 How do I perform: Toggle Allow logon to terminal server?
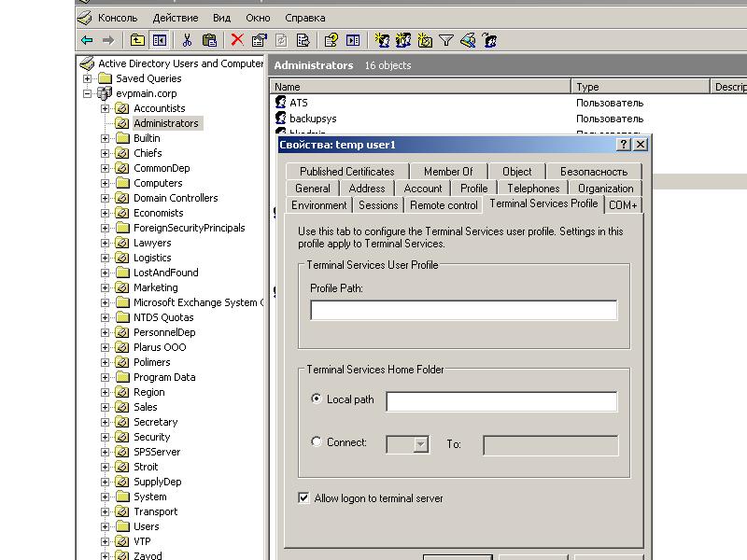pos(303,498)
